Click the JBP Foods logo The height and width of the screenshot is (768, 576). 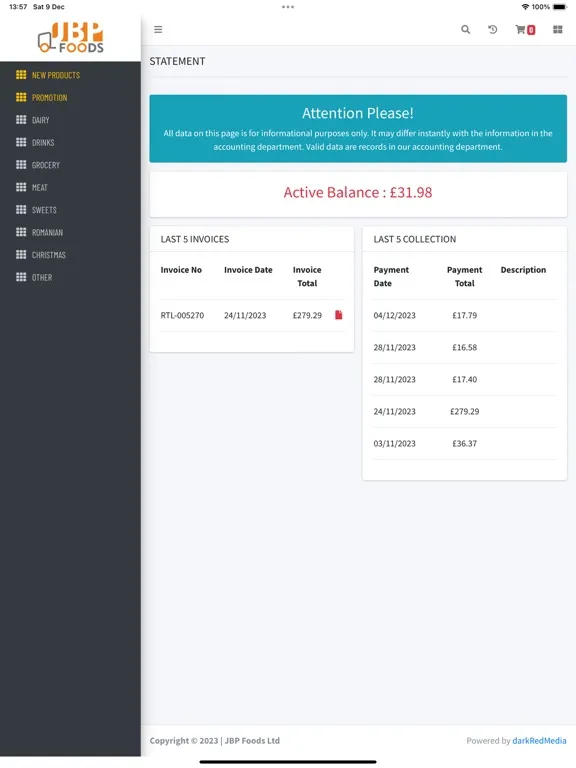point(71,37)
